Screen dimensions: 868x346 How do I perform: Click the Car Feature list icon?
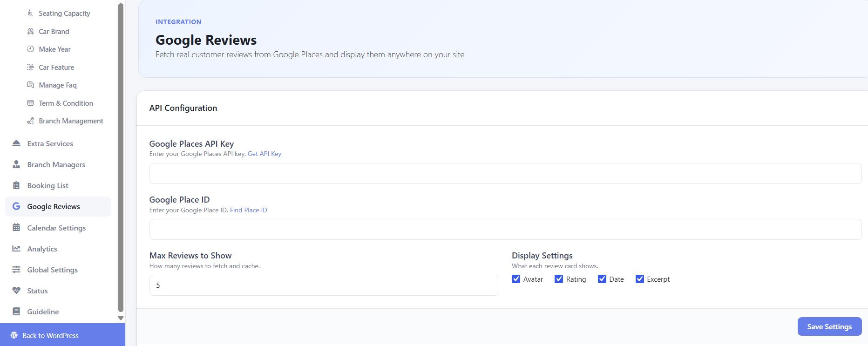click(30, 67)
